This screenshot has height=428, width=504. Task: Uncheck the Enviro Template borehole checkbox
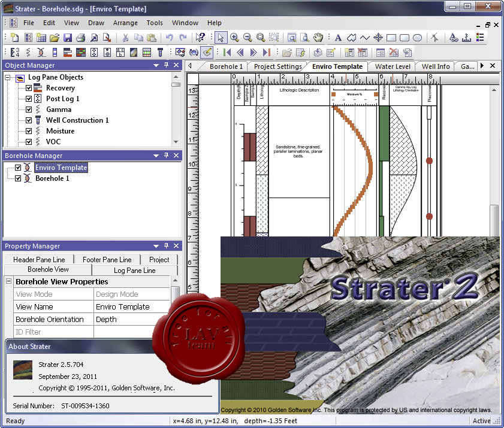18,168
